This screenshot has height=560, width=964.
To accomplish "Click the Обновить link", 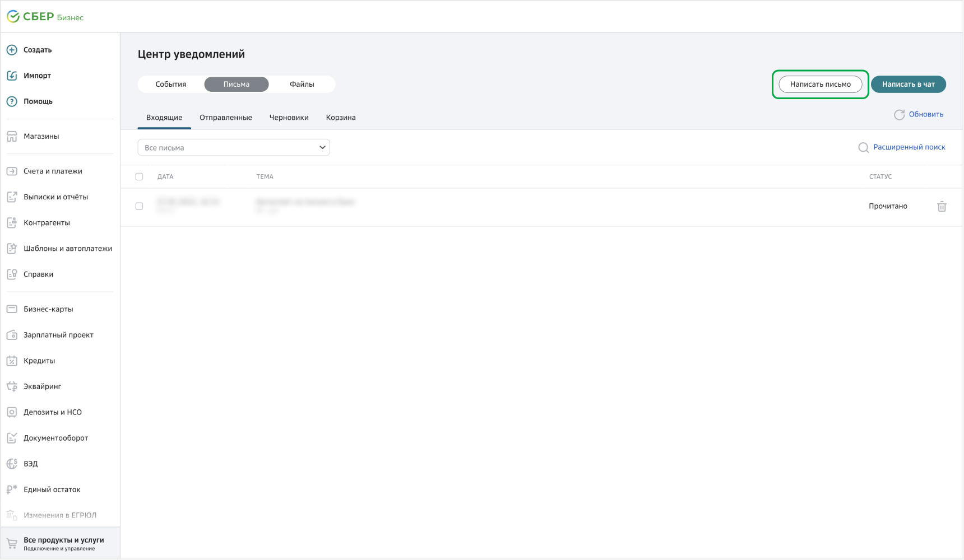I will click(x=926, y=114).
